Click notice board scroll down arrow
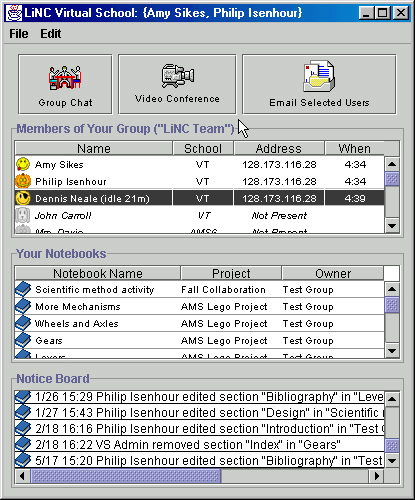Screen dimensions: 415x500 click(392, 461)
